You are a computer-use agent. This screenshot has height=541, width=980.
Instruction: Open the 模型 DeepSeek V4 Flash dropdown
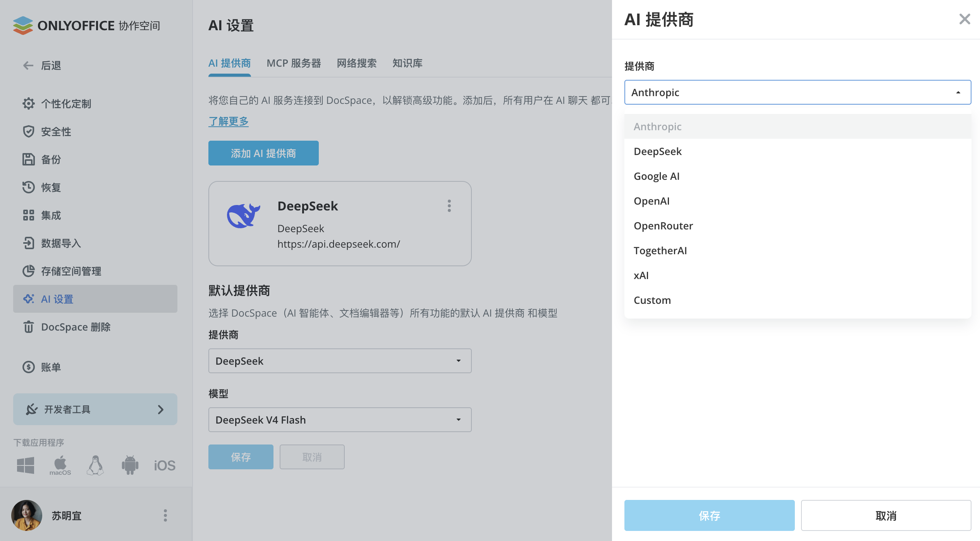[x=340, y=420]
